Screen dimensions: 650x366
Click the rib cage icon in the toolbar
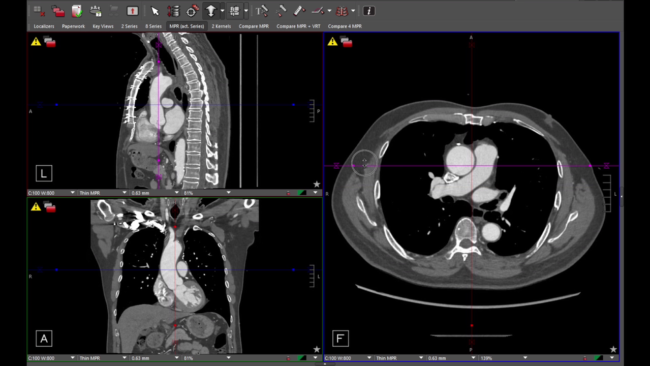coord(341,11)
